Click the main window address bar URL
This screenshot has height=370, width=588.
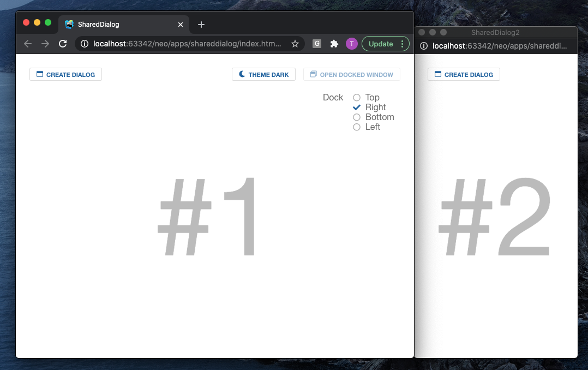pos(187,44)
